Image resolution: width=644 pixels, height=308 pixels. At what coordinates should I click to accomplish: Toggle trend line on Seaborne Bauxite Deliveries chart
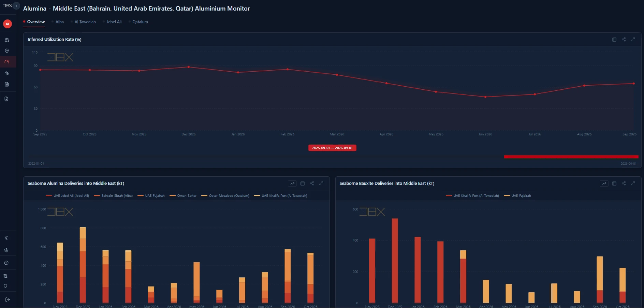point(604,184)
